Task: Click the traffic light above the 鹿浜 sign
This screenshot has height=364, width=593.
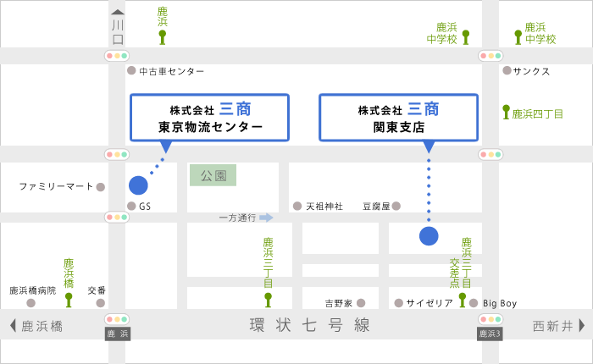Action: [117, 319]
